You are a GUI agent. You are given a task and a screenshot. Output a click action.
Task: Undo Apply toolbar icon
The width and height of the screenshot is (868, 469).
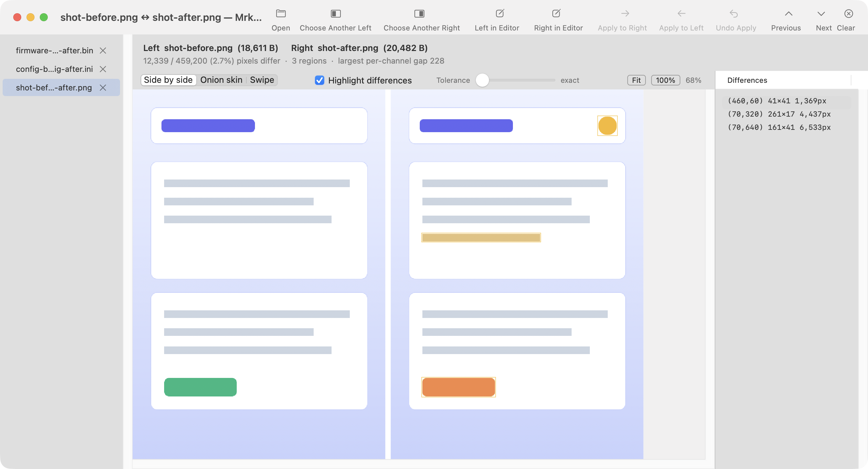(x=733, y=14)
